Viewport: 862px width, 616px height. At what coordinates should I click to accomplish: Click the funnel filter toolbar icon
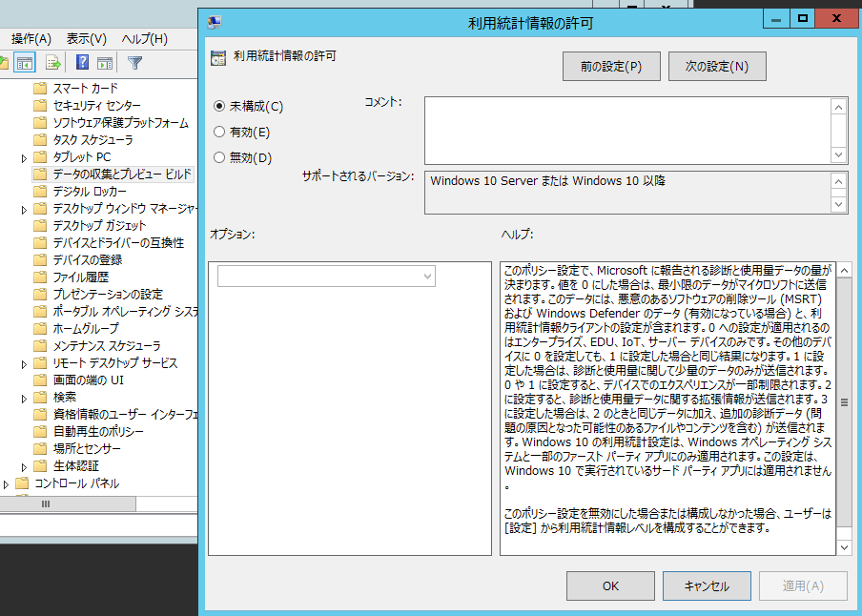coord(134,63)
